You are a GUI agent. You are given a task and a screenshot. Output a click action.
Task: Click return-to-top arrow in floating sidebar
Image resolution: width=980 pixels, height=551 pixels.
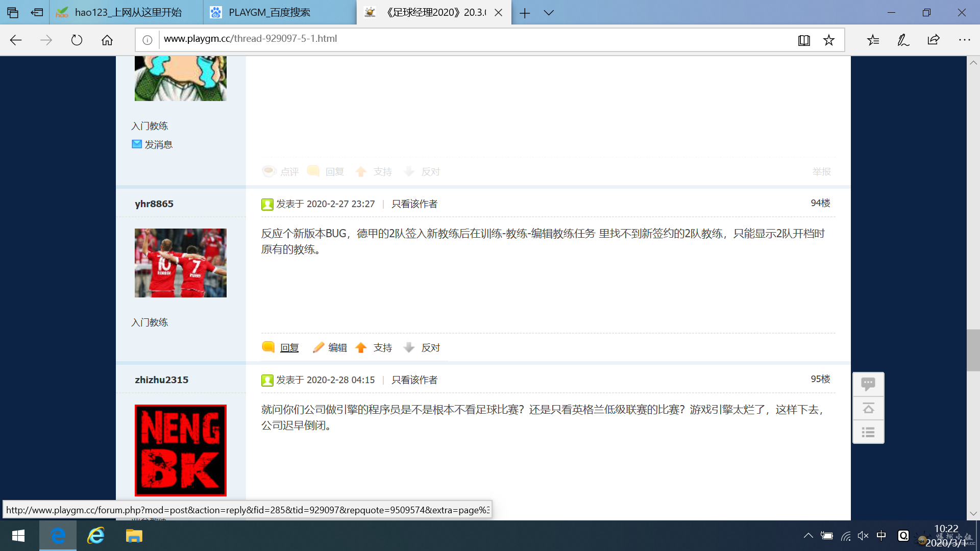point(868,408)
